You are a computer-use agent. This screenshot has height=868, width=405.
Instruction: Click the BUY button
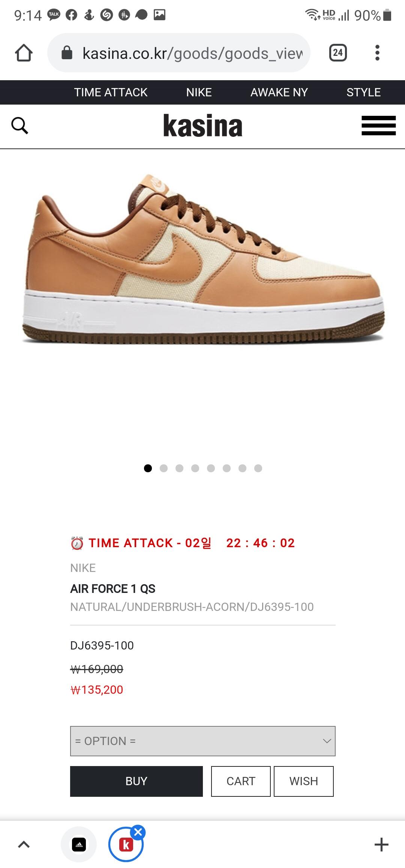[136, 781]
